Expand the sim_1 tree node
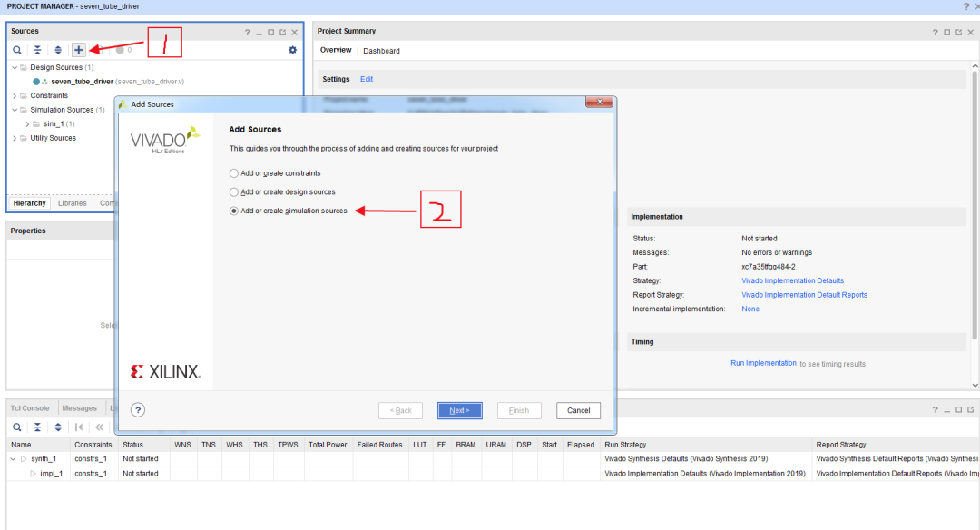The height and width of the screenshot is (530, 980). (x=27, y=124)
